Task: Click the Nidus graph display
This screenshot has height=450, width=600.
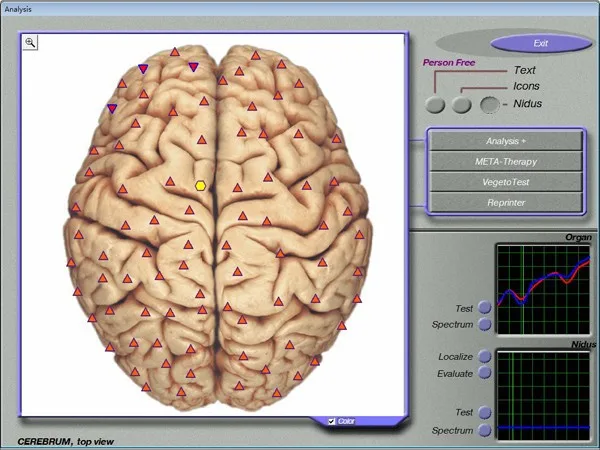Action: coord(543,396)
